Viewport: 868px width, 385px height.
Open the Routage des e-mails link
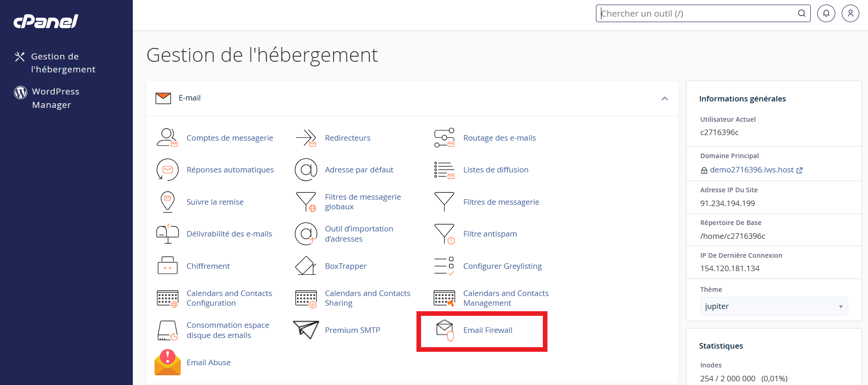499,138
